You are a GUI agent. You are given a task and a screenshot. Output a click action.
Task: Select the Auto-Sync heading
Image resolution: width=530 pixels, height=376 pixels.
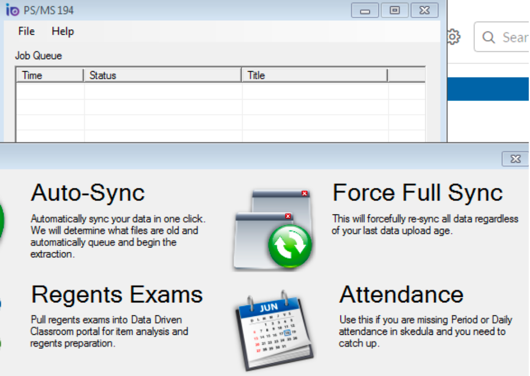pos(88,193)
